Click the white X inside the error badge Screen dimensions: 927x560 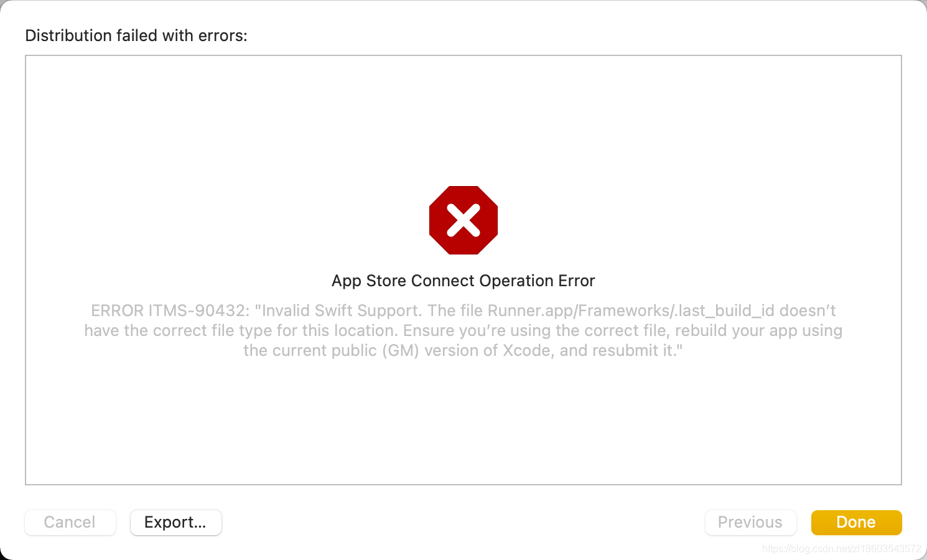pos(463,220)
